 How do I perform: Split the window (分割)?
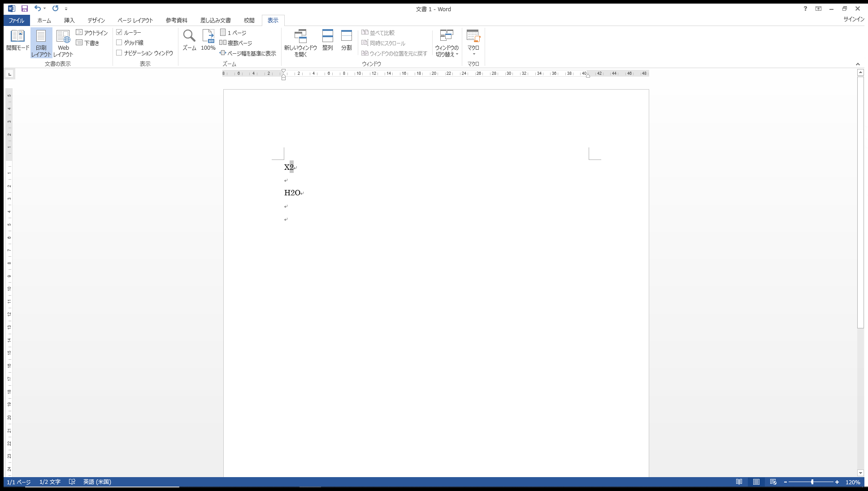[347, 41]
